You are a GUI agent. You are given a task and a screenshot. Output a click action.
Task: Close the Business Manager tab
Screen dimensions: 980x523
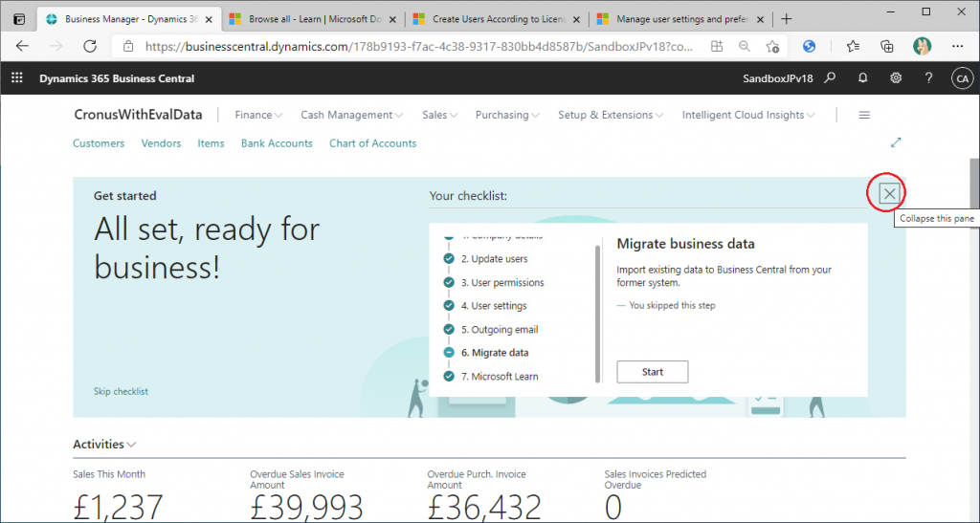click(209, 19)
